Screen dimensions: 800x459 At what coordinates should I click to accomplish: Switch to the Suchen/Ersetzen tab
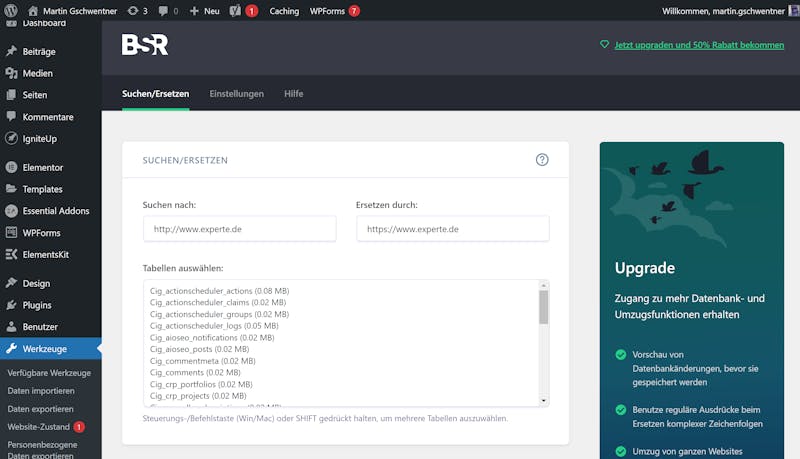[x=156, y=94]
